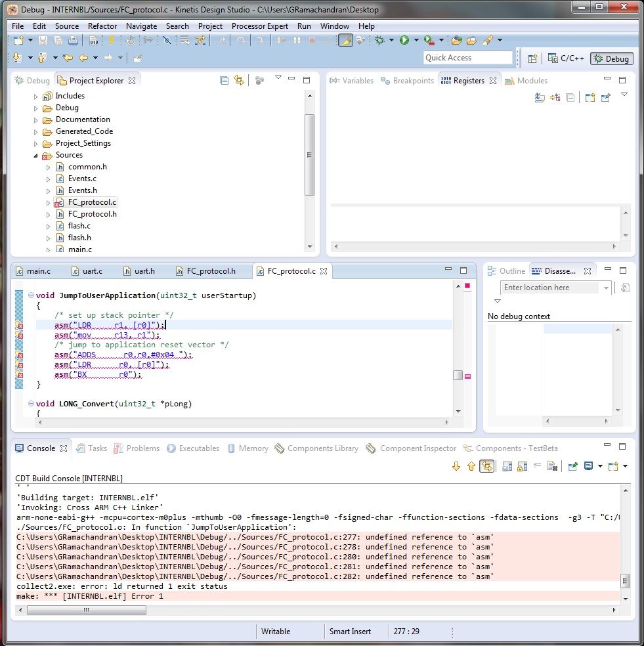This screenshot has width=644, height=646.
Task: Open the Processor Expert menu
Action: click(x=259, y=26)
